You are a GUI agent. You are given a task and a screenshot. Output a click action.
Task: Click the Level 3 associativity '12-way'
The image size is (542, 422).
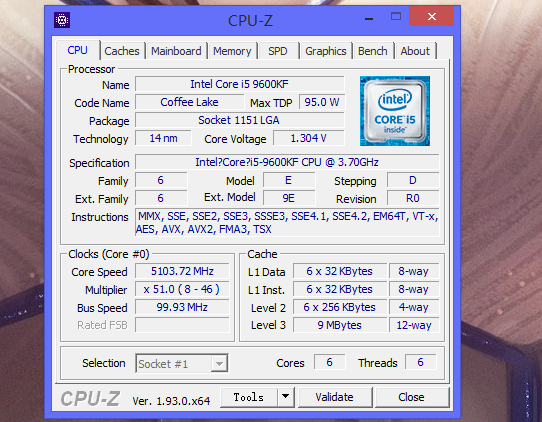[x=414, y=325]
